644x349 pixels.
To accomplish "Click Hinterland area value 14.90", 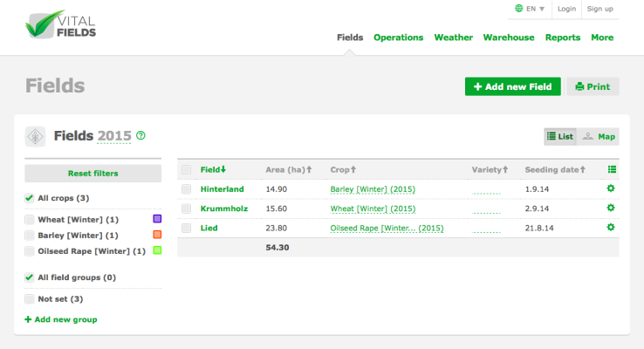I will (277, 189).
